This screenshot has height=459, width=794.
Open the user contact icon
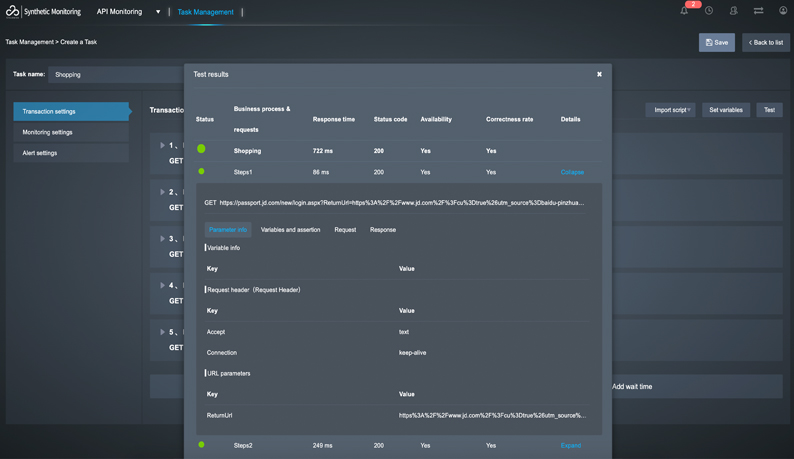733,11
